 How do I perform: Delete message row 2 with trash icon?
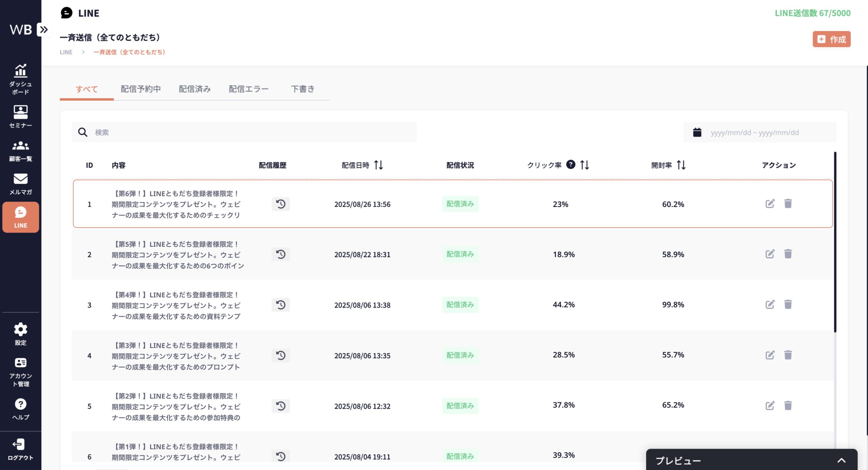pyautogui.click(x=788, y=254)
